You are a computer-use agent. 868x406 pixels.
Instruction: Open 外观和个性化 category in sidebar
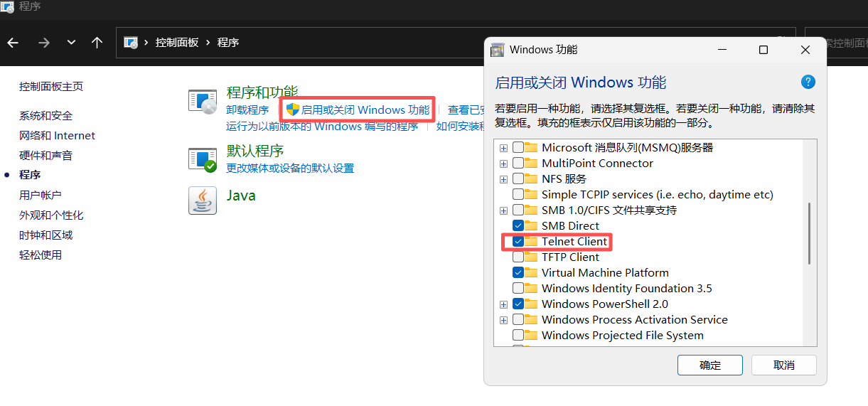tap(51, 215)
